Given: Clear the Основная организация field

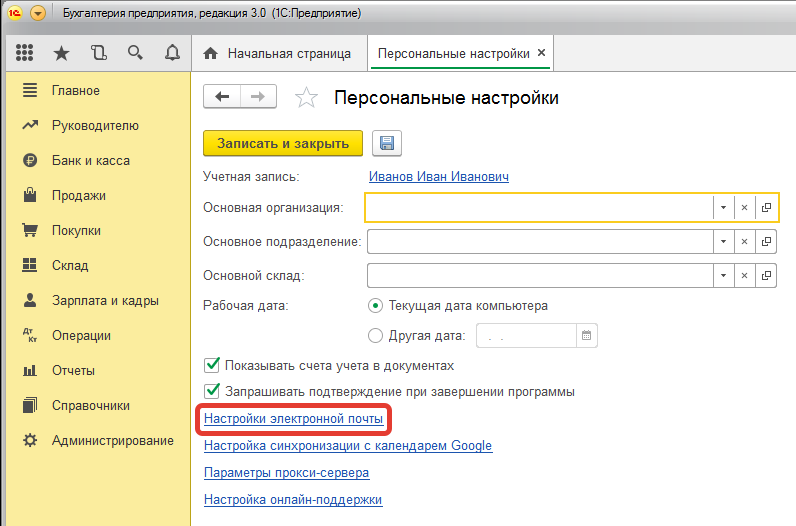Looking at the screenshot, I should pos(744,207).
